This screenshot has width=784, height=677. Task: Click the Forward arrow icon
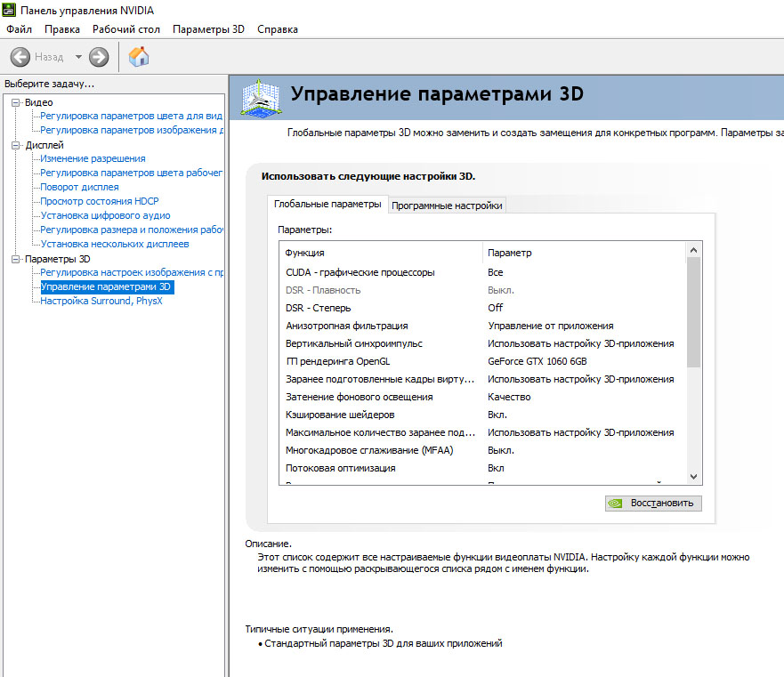(99, 57)
